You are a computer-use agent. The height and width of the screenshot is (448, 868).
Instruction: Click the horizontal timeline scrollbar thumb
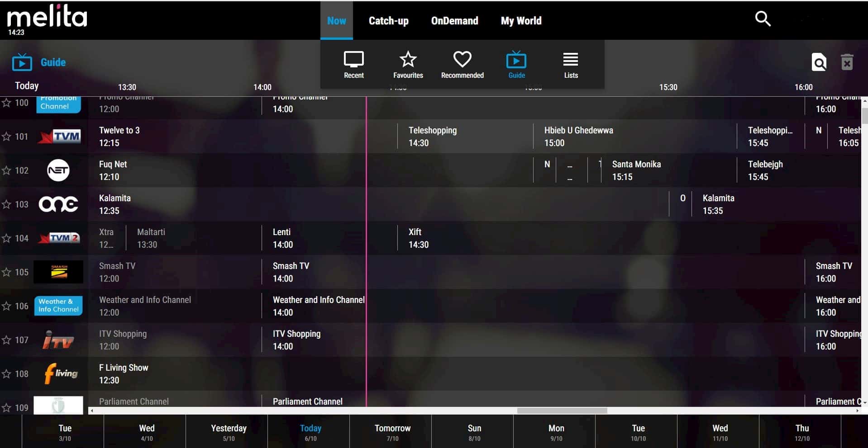[562, 410]
